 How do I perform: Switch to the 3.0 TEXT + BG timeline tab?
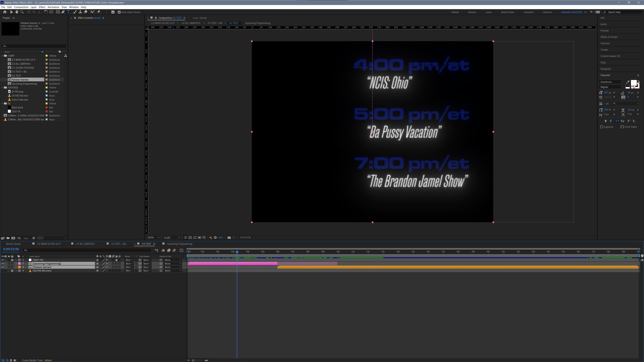pyautogui.click(x=118, y=244)
